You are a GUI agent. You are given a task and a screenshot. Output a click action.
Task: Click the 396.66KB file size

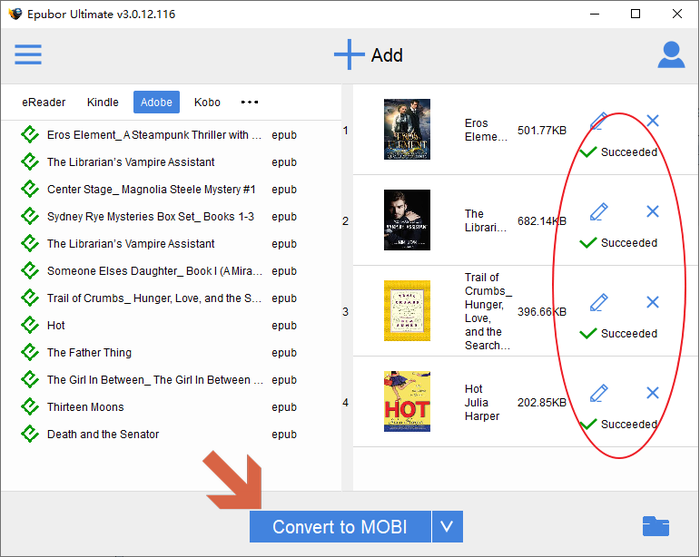click(x=542, y=312)
